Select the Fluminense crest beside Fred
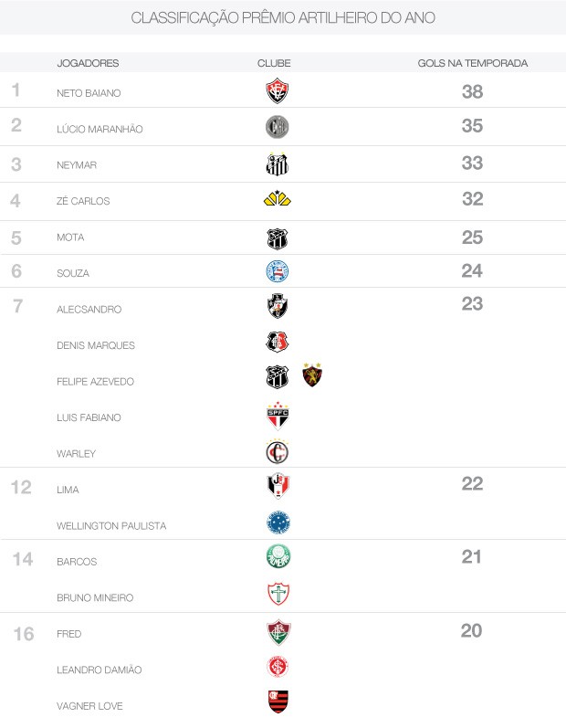Viewport: 566px width, 728px height. point(278,631)
